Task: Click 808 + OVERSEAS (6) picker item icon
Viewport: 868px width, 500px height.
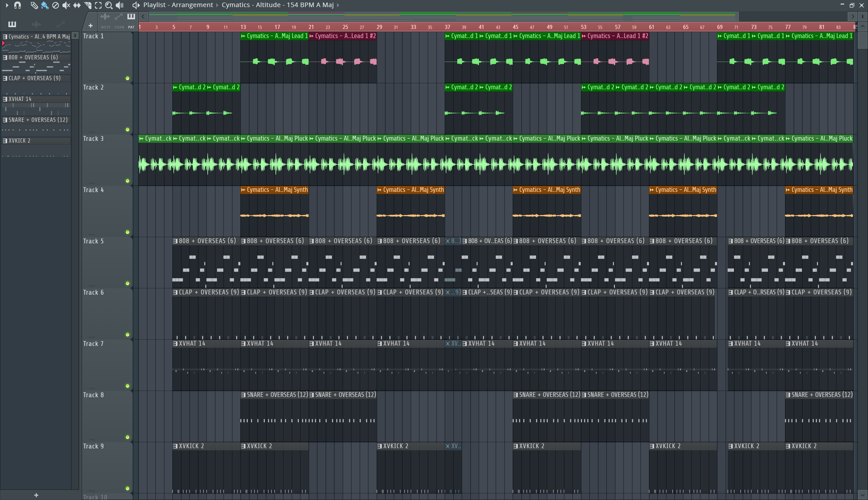Action: 5,57
